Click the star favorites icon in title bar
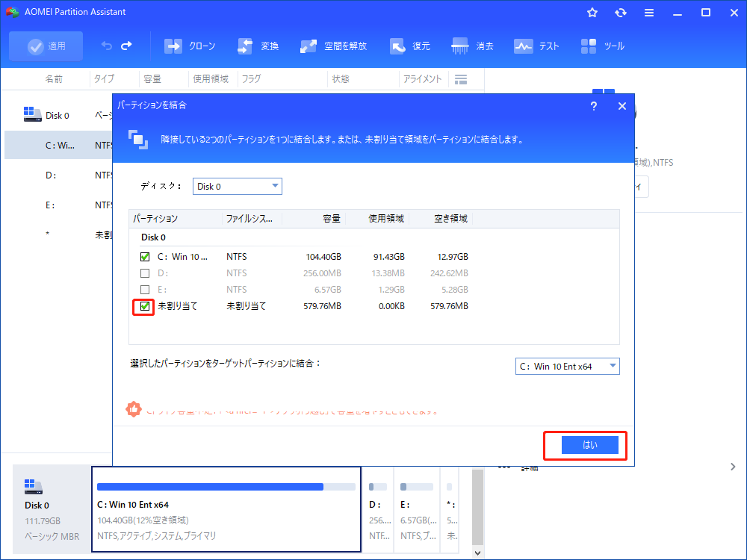 click(592, 13)
